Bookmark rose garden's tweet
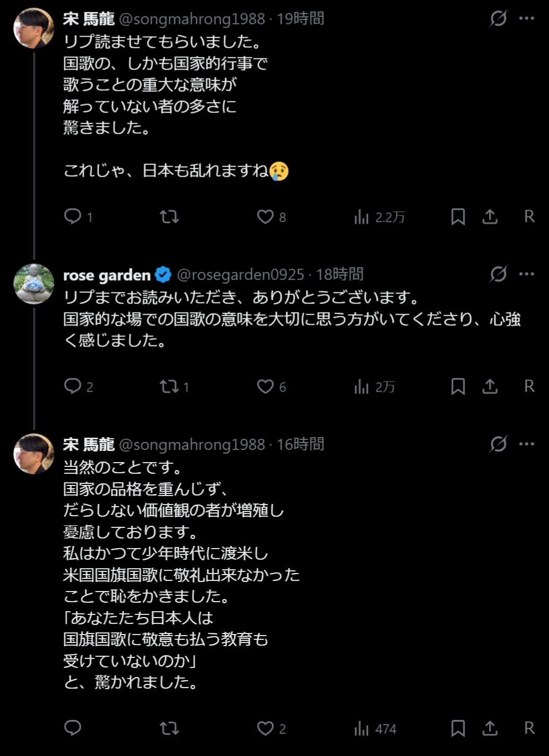Image resolution: width=549 pixels, height=756 pixels. 458,386
